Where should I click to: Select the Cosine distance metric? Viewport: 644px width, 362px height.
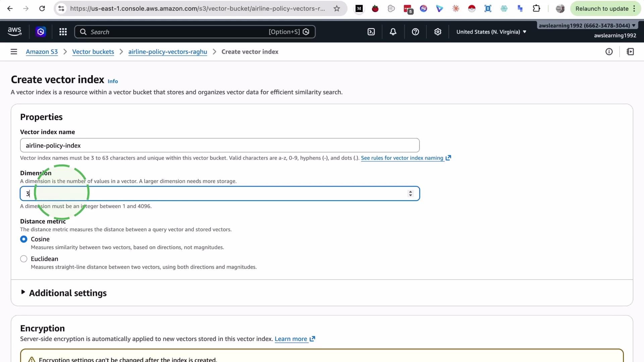point(23,239)
